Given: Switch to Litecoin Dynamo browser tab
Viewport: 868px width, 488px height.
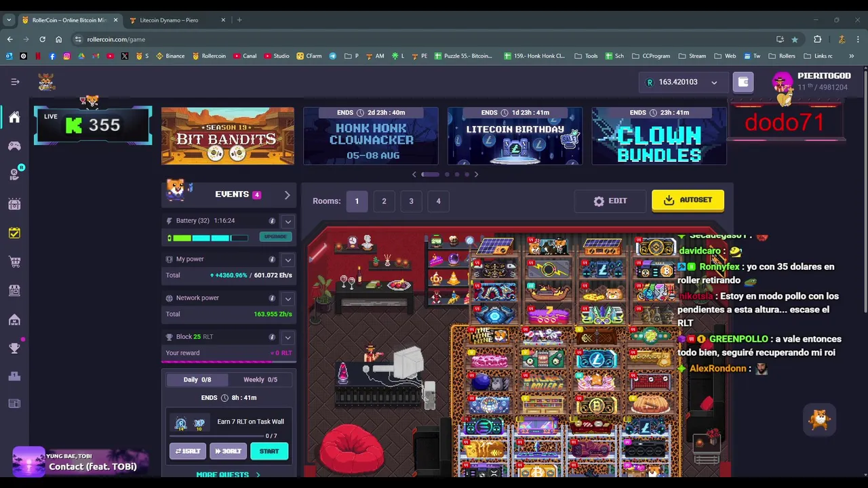Looking at the screenshot, I should [178, 20].
